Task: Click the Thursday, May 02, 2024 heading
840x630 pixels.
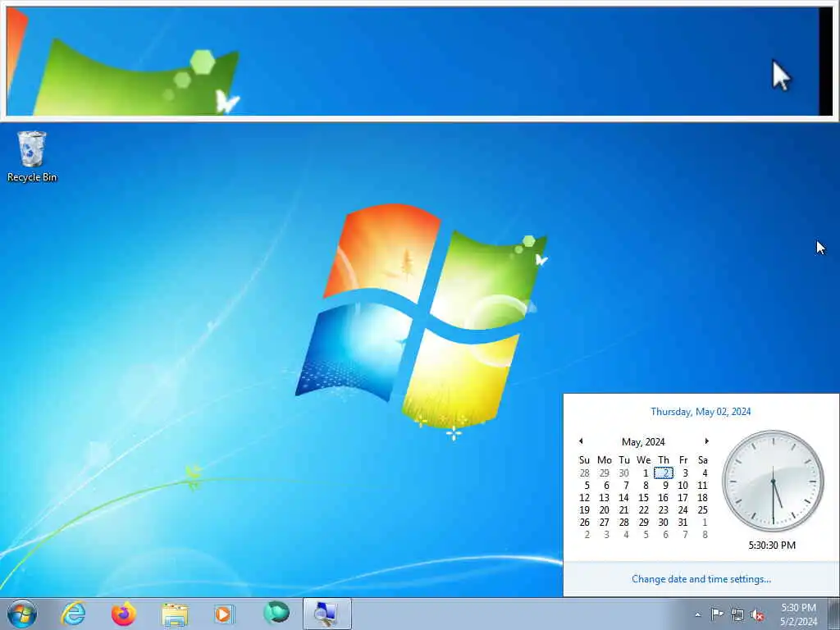Action: [x=701, y=412]
